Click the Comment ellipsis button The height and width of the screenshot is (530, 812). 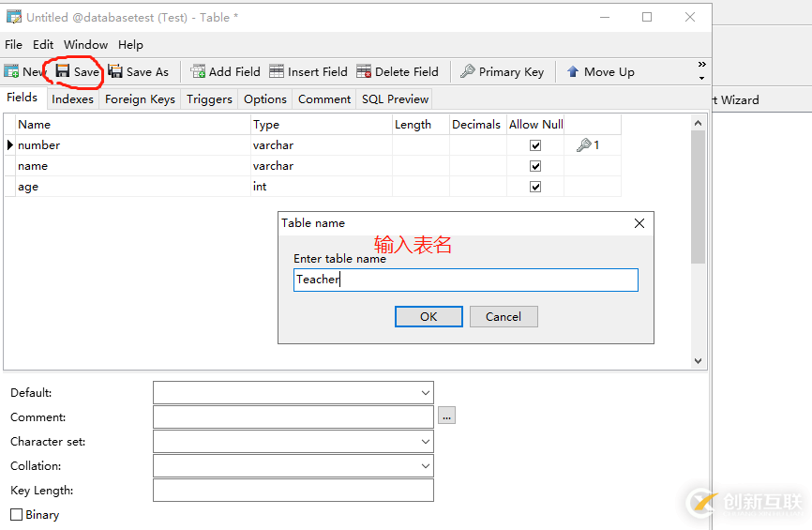tap(446, 416)
